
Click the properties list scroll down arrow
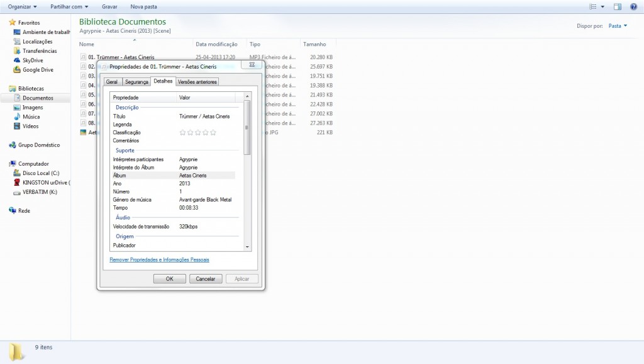(x=247, y=247)
